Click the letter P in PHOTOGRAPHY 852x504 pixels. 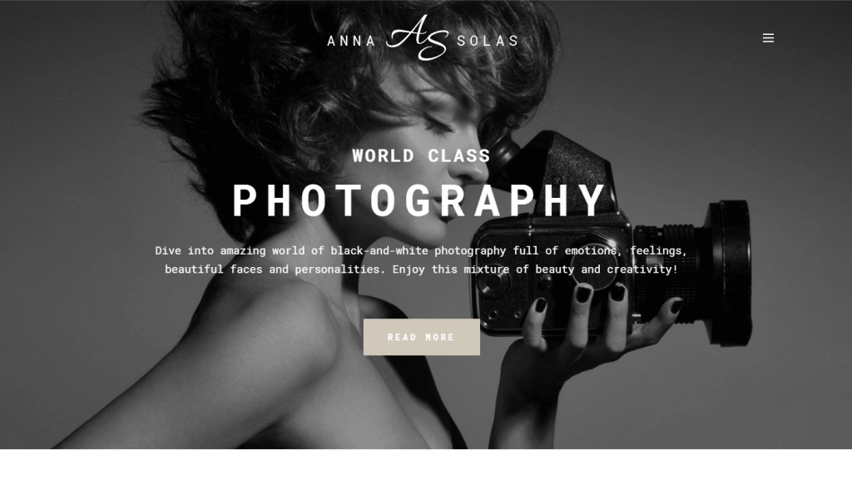pos(245,201)
